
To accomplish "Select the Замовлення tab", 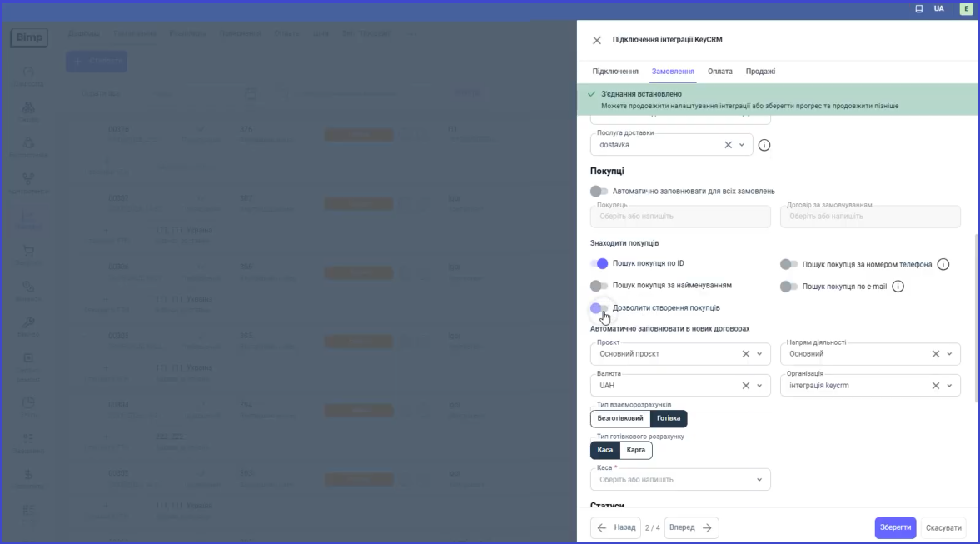I will [673, 72].
